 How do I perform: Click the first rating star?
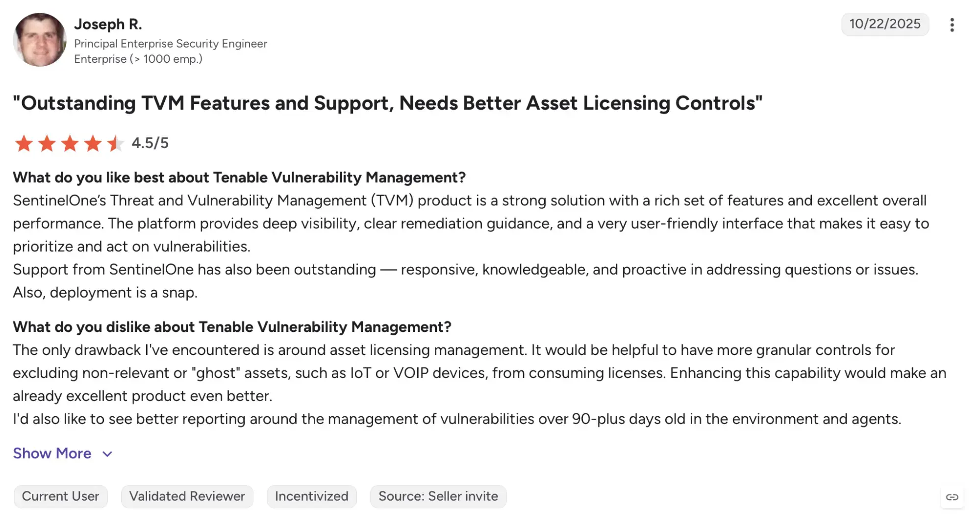(x=24, y=144)
